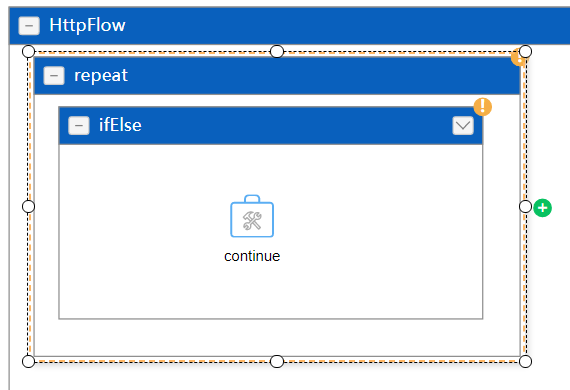Click the warning icon on ifElse

coord(483,107)
